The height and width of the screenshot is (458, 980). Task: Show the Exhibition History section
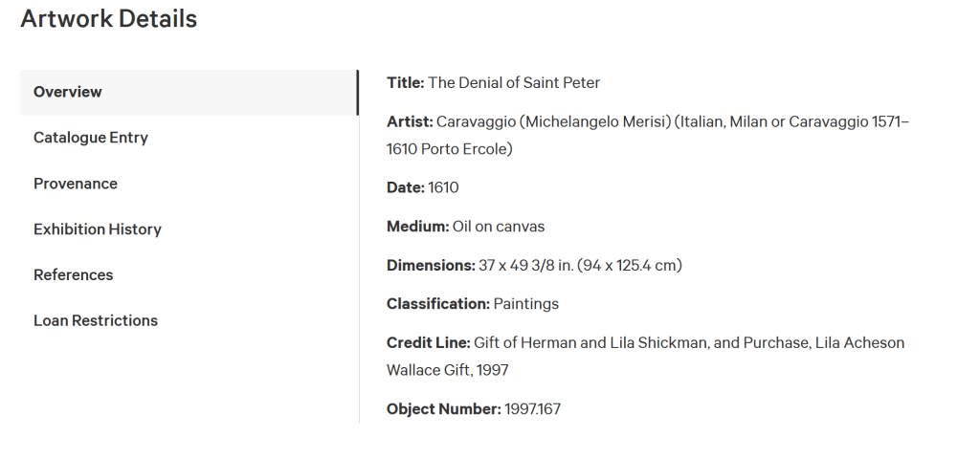[98, 229]
